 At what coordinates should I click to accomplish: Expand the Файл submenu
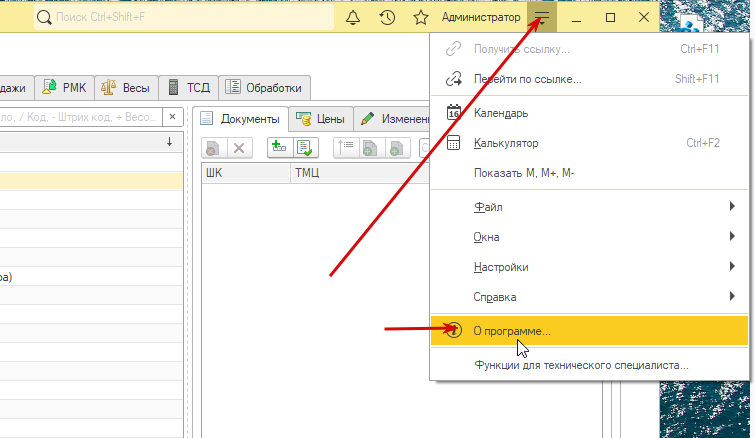coord(589,206)
